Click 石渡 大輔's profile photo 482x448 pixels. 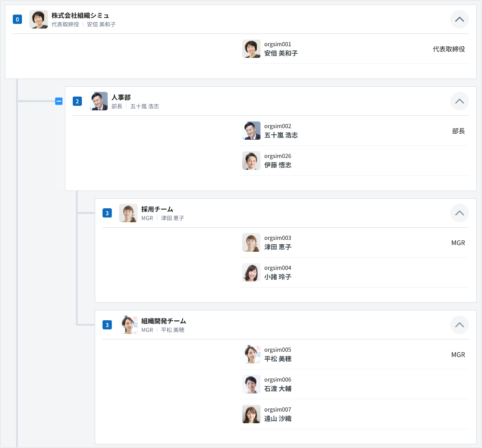point(251,384)
